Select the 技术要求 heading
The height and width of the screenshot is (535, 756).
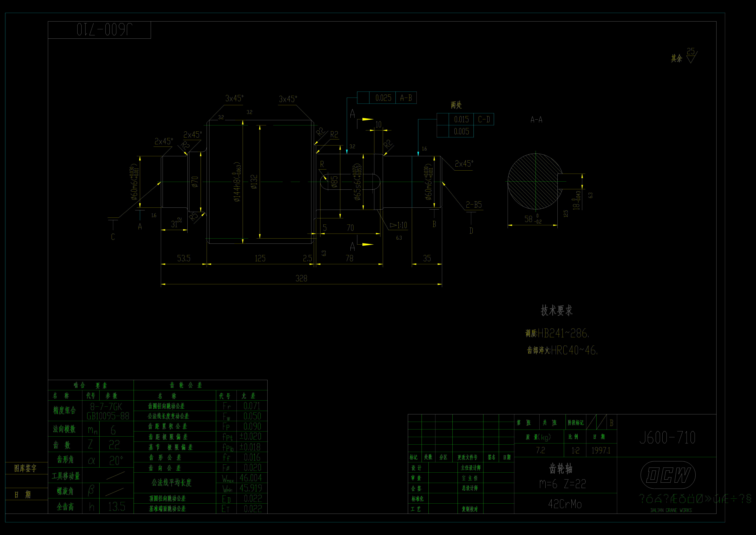(x=557, y=310)
